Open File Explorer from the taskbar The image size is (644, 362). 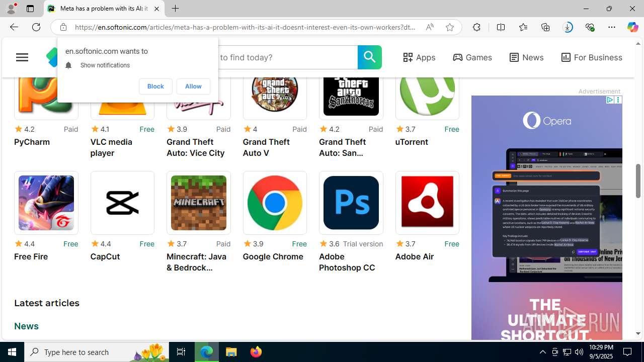click(x=231, y=352)
